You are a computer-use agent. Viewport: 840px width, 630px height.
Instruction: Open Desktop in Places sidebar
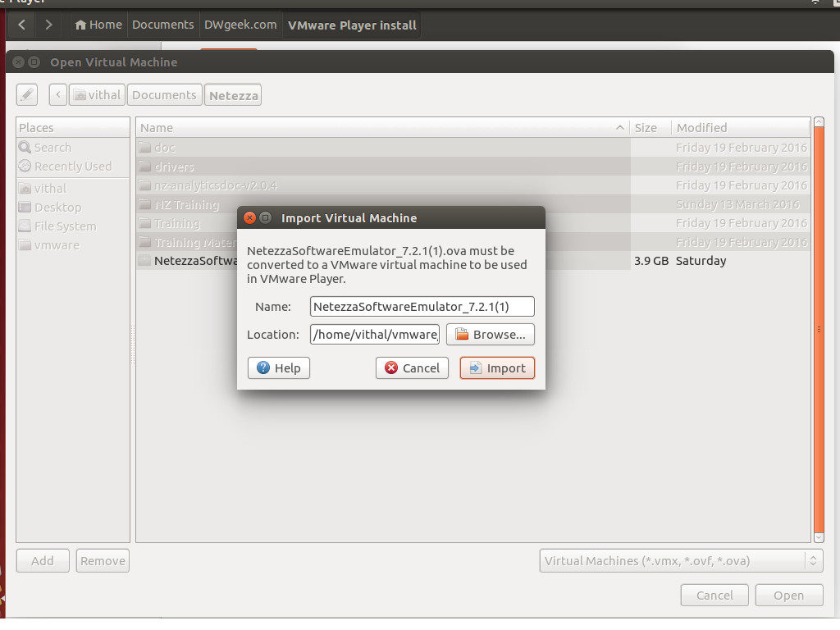[73, 208]
